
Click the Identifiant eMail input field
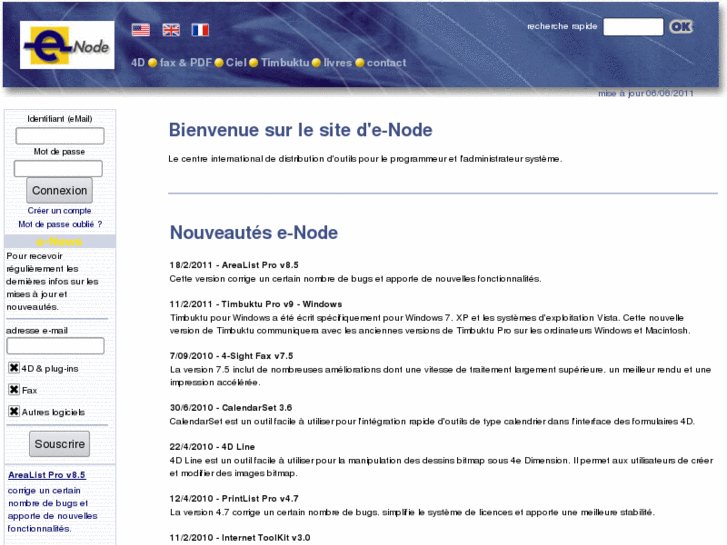click(60, 136)
